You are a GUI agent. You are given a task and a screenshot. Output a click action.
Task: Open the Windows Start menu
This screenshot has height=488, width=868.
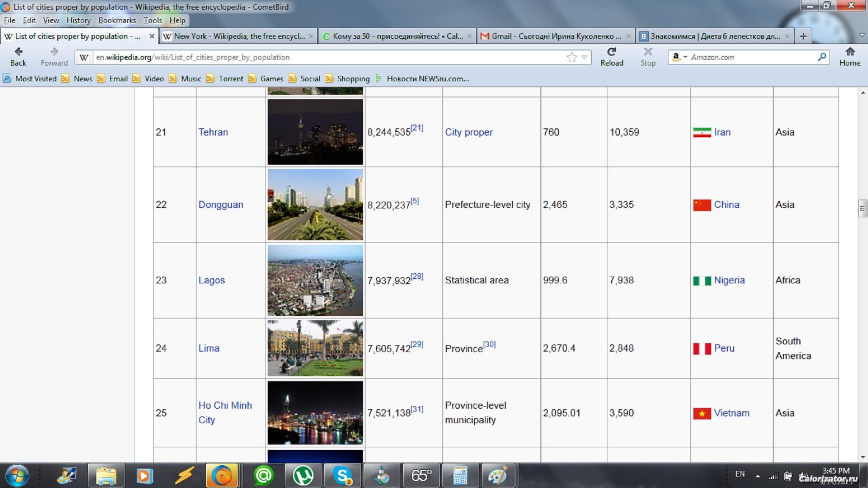[x=17, y=475]
